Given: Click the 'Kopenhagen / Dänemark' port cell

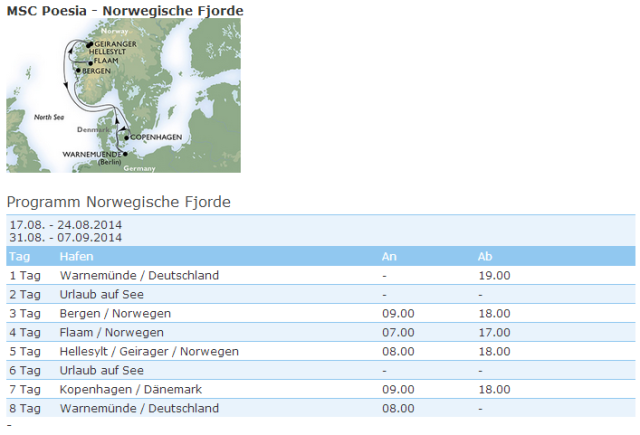Looking at the screenshot, I should [131, 389].
